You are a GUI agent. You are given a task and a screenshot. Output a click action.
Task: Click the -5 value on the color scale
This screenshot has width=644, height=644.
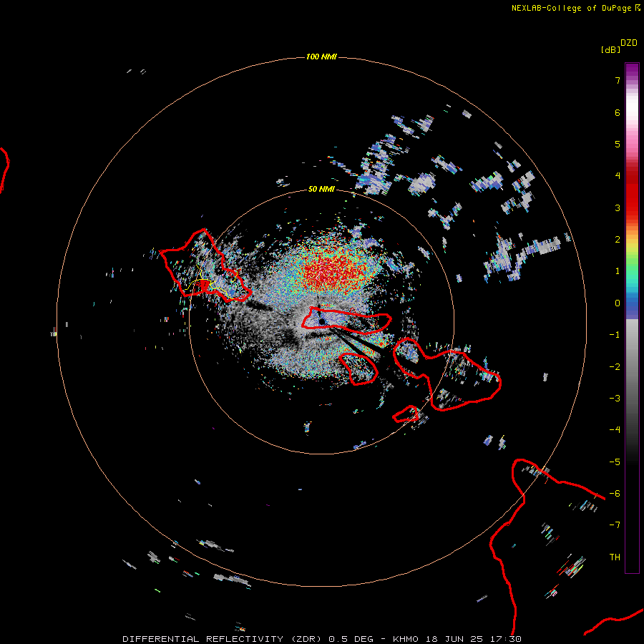coord(615,462)
